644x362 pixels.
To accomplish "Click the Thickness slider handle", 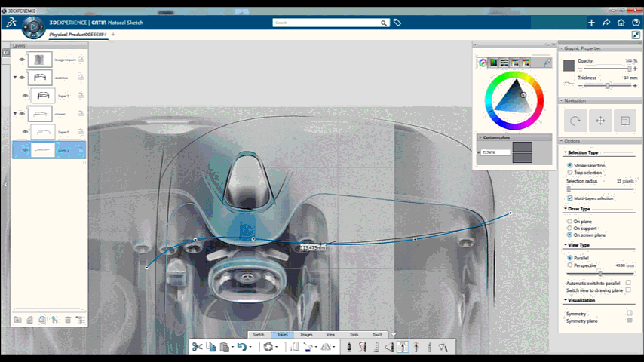I will (608, 85).
